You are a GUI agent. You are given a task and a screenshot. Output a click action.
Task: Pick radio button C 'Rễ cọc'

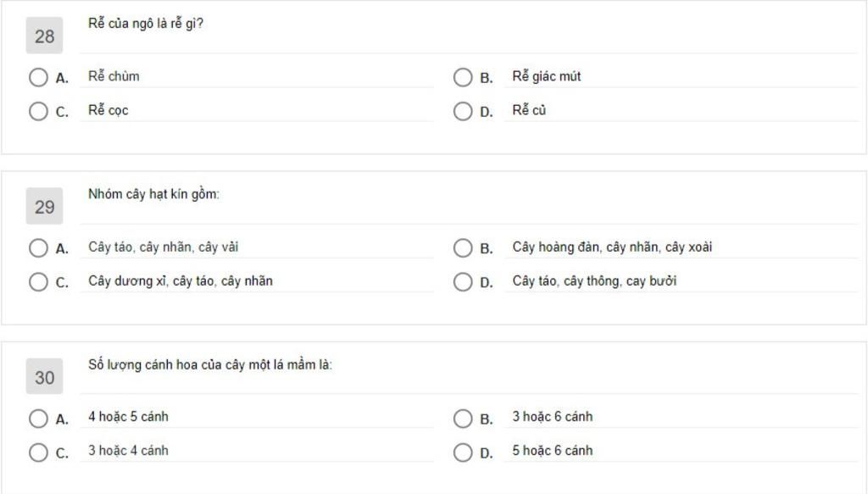(38, 112)
